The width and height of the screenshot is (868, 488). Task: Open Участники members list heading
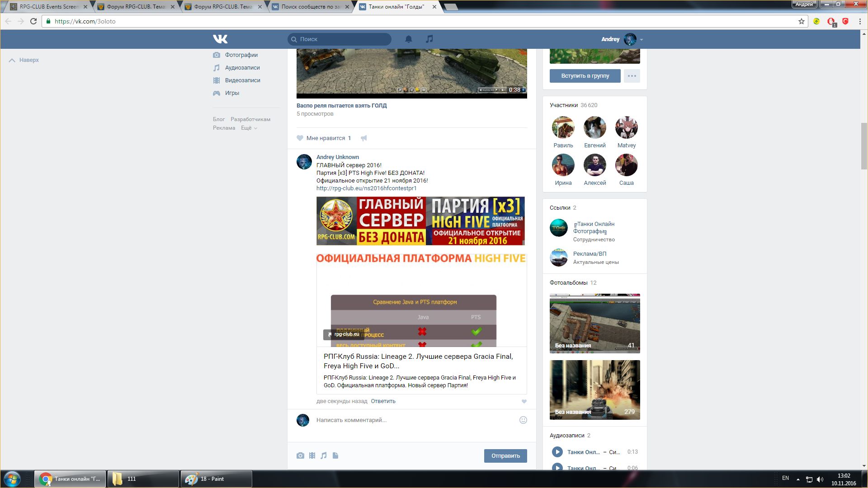point(564,105)
